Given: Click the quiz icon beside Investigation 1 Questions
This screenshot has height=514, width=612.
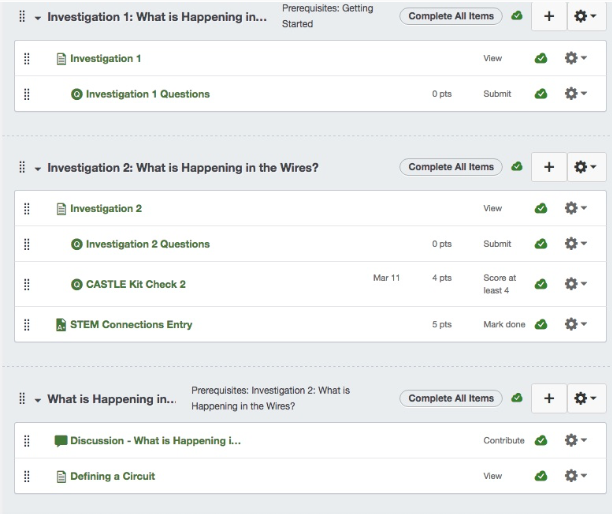Looking at the screenshot, I should pos(76,94).
